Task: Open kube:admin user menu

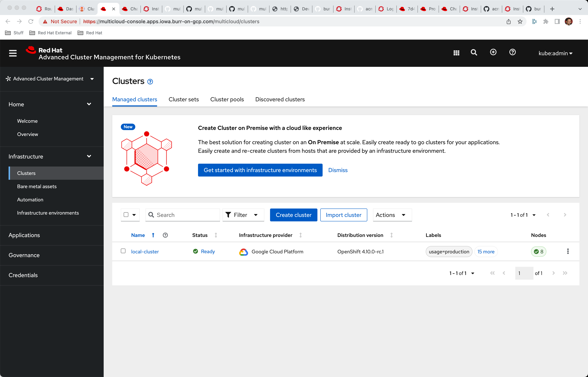Action: coord(555,53)
